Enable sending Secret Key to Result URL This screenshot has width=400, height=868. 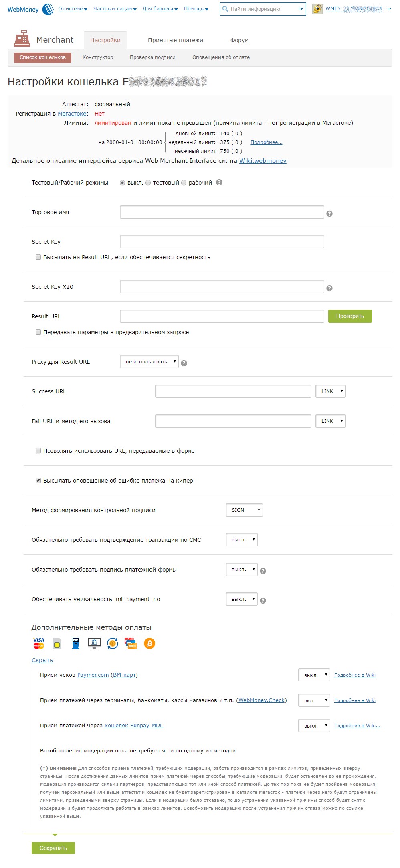[x=38, y=257]
